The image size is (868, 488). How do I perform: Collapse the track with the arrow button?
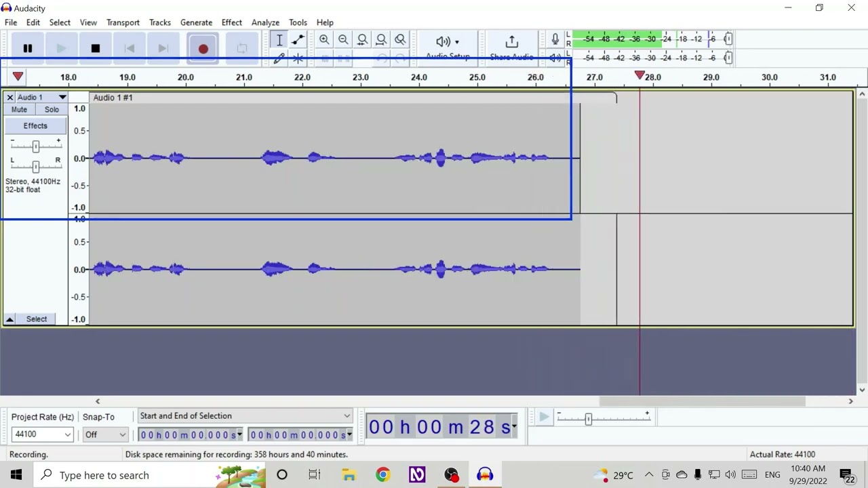(10, 319)
